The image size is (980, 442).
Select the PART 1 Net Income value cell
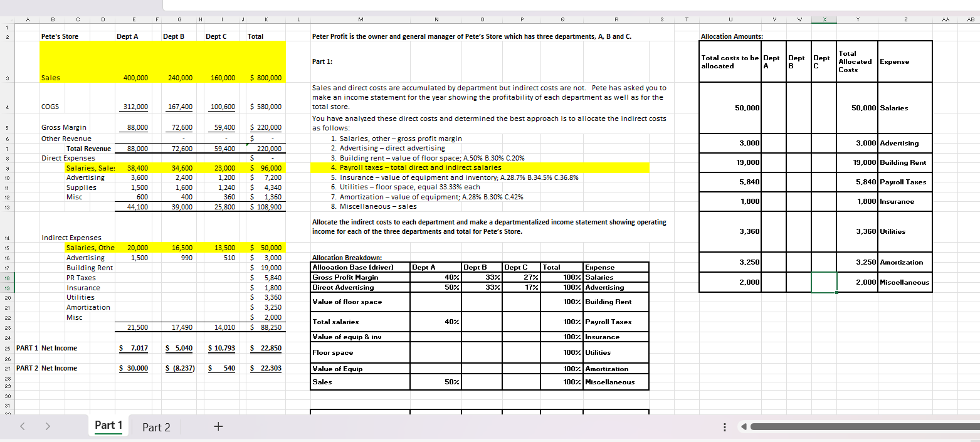[x=134, y=348]
